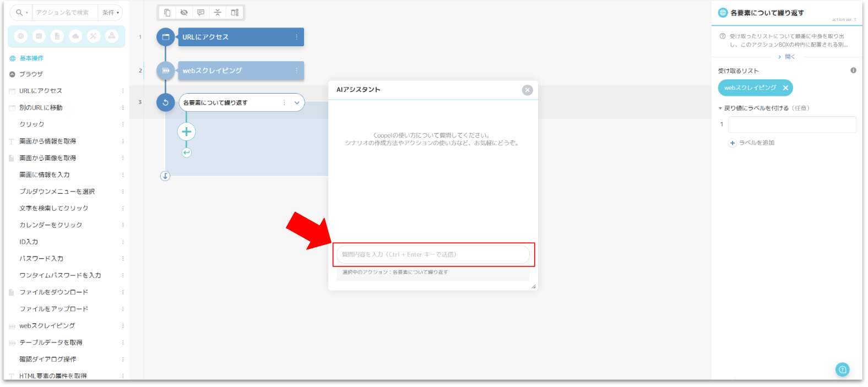Select クリック in the action list
This screenshot has width=868, height=387.
pos(32,124)
